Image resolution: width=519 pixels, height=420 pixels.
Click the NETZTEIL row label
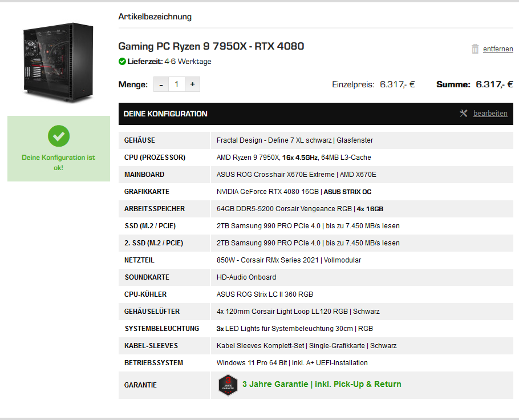[x=139, y=260]
